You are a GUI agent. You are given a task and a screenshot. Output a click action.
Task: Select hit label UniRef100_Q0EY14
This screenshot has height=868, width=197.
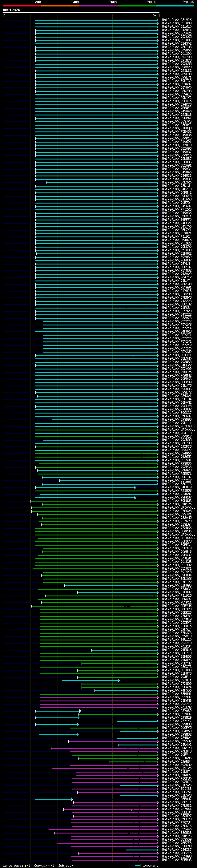[177, 755]
